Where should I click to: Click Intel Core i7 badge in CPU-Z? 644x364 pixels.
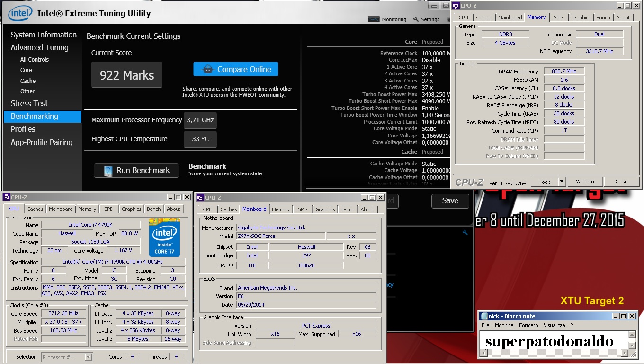click(164, 237)
